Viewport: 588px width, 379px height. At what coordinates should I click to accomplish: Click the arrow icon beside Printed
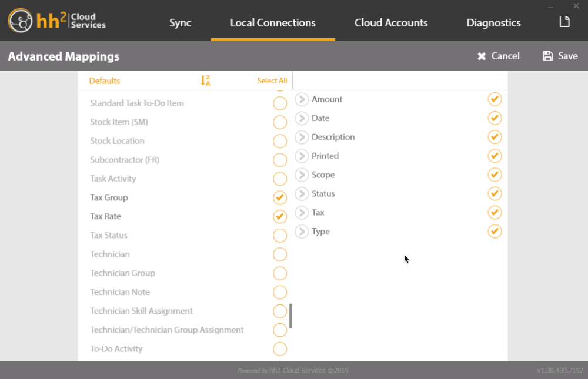tap(302, 156)
